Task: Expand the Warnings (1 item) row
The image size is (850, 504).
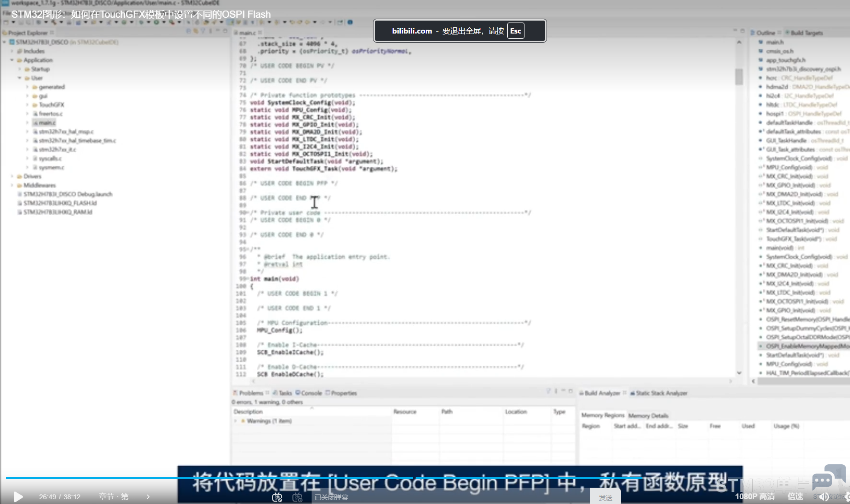Action: 235,421
